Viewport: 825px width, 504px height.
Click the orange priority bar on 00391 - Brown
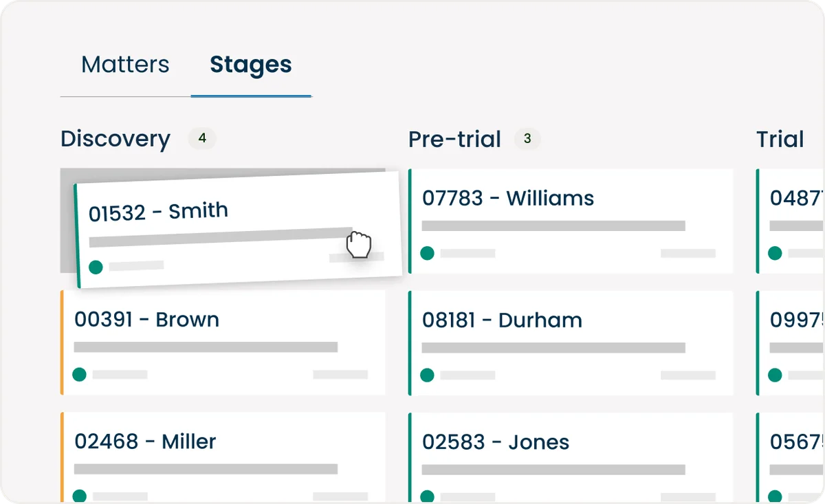[62, 342]
